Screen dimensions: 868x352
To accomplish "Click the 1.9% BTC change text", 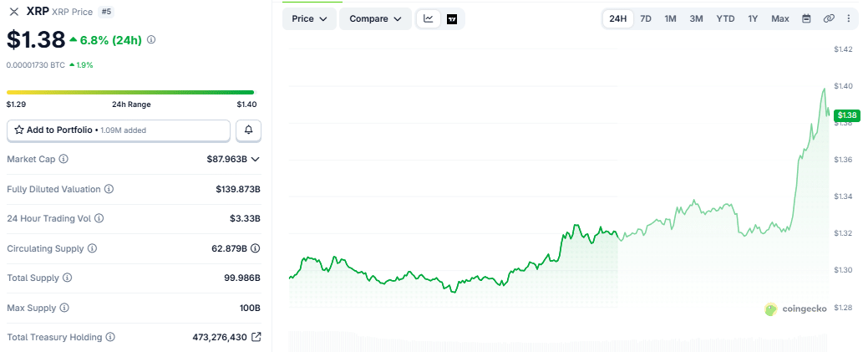I will 84,65.
